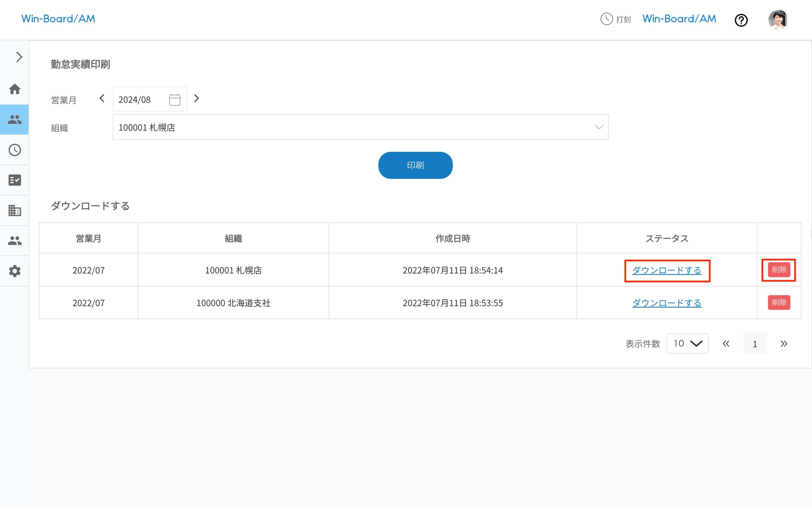The height and width of the screenshot is (507, 812).
Task: Open the building icon in sidebar
Action: [14, 211]
